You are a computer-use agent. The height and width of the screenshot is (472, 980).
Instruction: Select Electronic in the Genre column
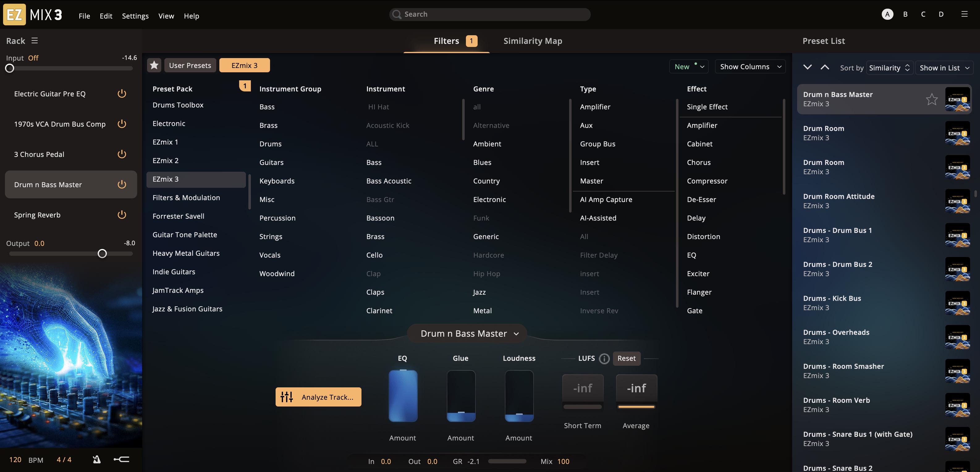pyautogui.click(x=489, y=199)
